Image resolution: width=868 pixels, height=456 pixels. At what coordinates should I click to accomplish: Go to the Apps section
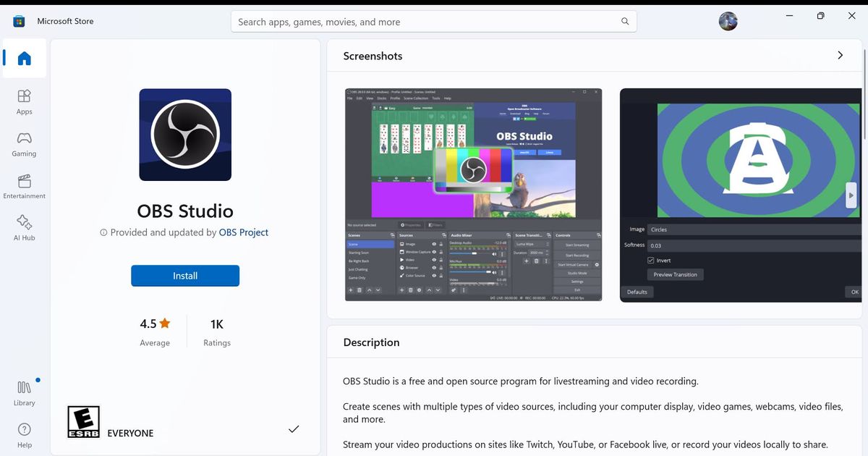click(x=25, y=101)
